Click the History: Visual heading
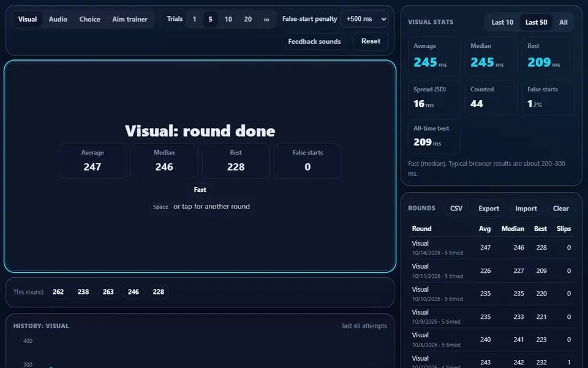Image resolution: width=588 pixels, height=368 pixels. pos(41,326)
